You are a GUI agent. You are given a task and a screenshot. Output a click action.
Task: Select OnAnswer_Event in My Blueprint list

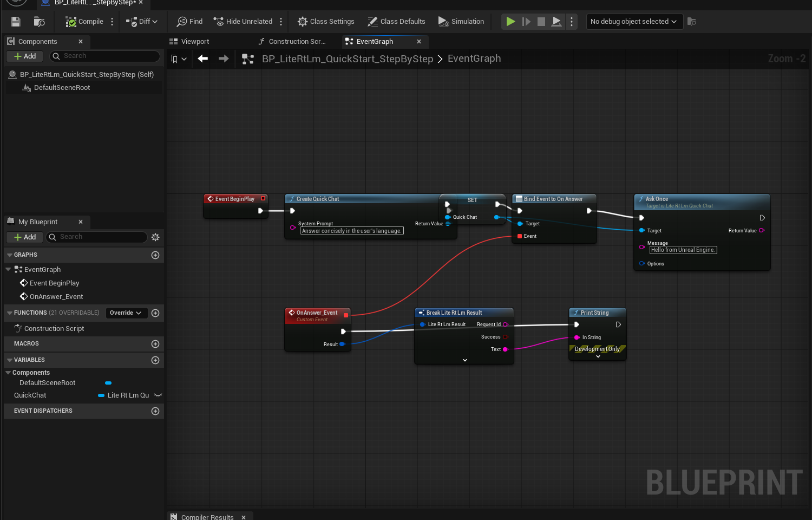click(56, 297)
